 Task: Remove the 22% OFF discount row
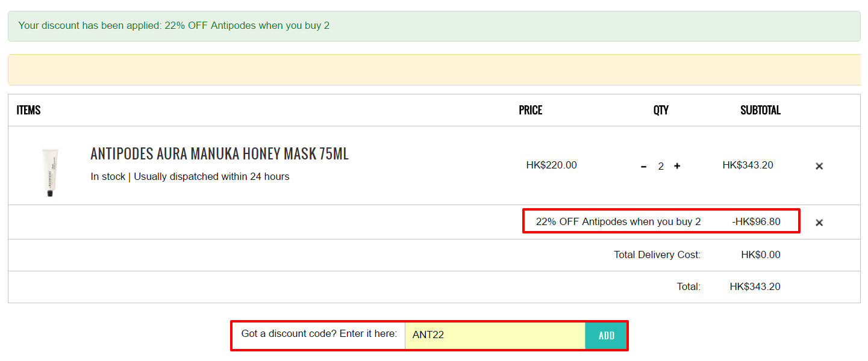(819, 223)
